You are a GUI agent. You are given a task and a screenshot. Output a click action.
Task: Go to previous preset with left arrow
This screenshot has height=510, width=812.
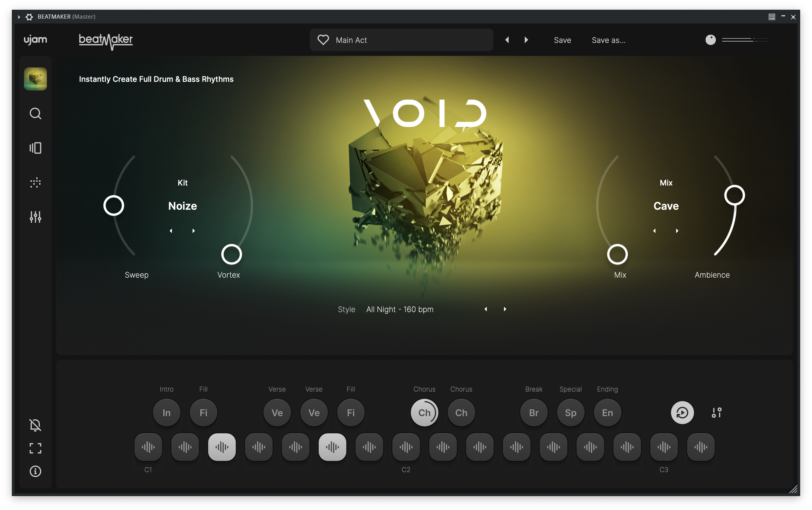click(x=507, y=40)
